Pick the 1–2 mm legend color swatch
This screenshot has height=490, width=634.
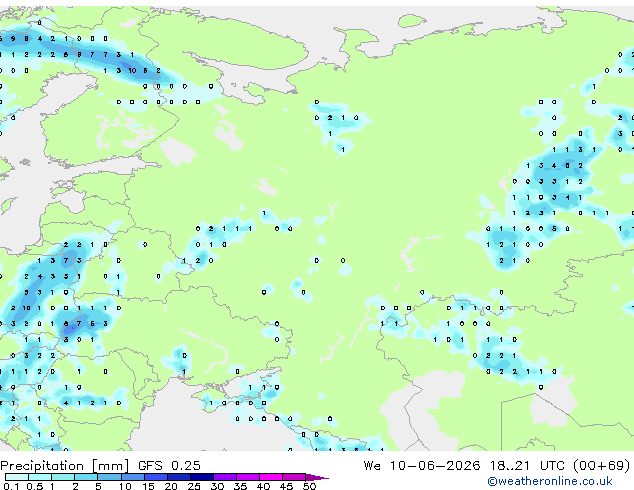click(x=63, y=477)
